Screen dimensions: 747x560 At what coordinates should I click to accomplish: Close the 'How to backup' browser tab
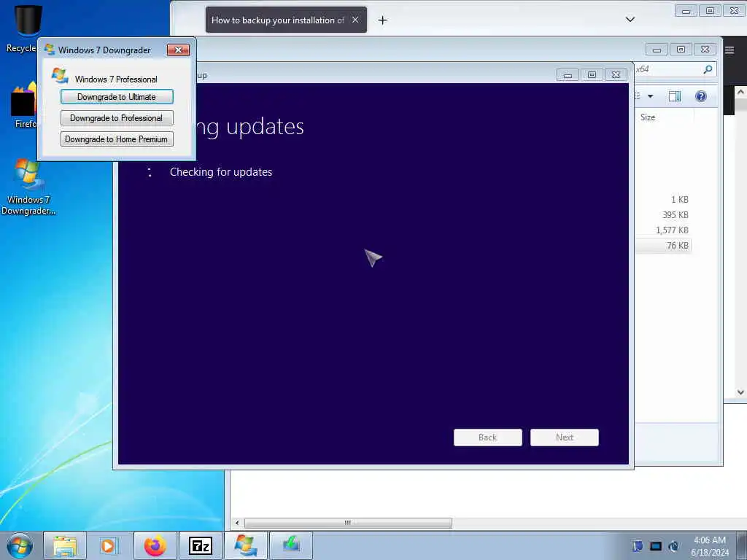click(x=355, y=20)
